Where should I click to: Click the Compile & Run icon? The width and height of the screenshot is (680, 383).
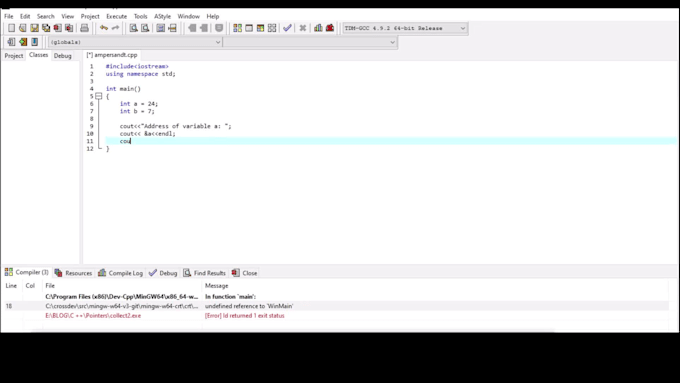(x=260, y=28)
